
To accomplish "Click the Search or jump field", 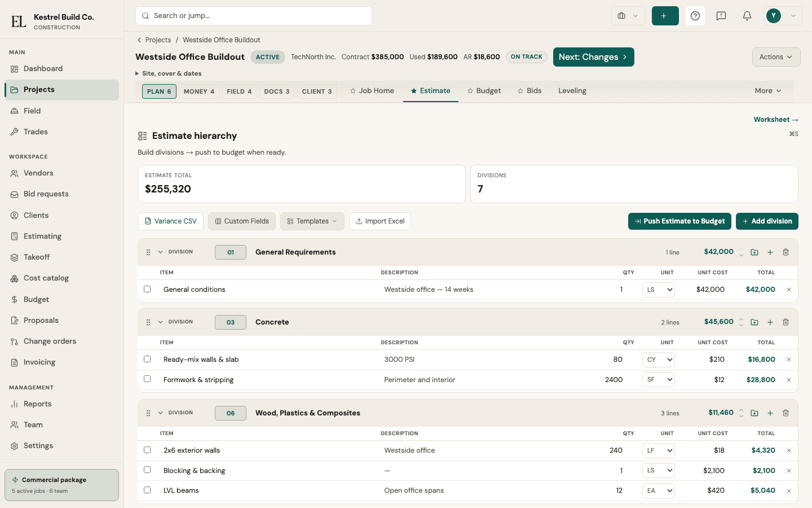I will (x=254, y=16).
